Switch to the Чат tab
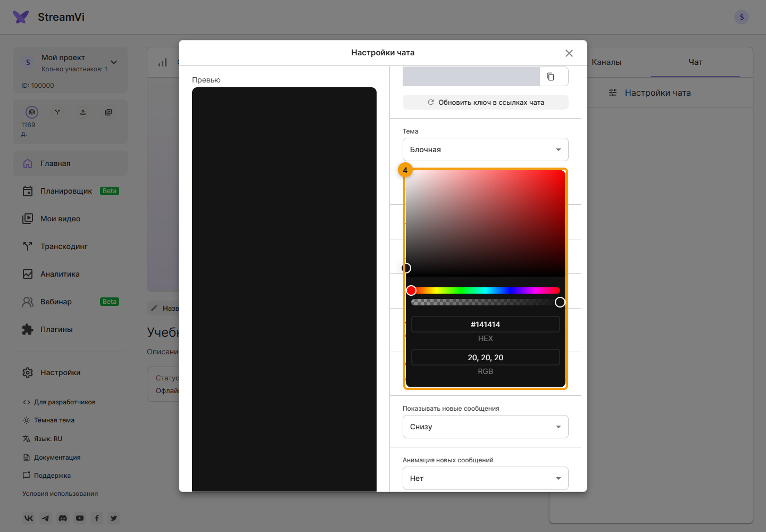766x532 pixels. (695, 62)
